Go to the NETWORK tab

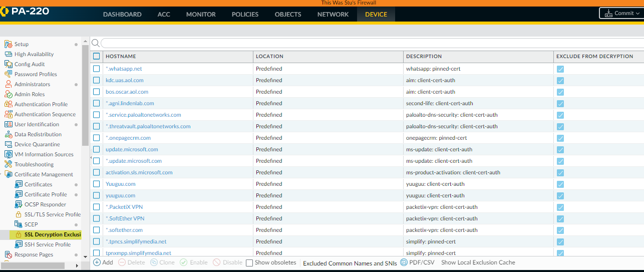tap(333, 14)
